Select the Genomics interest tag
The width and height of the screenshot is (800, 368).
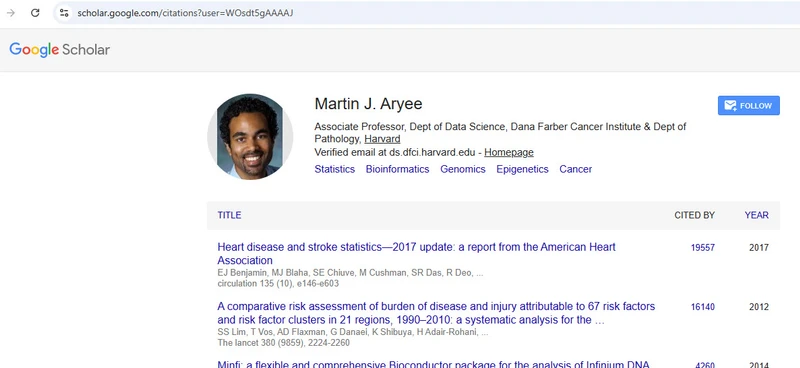click(463, 169)
